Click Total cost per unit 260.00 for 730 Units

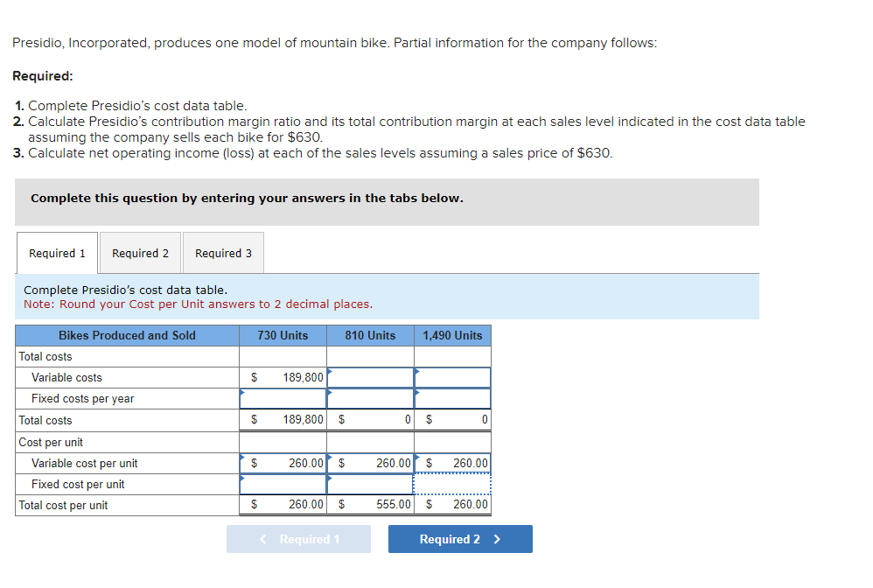coord(283,505)
